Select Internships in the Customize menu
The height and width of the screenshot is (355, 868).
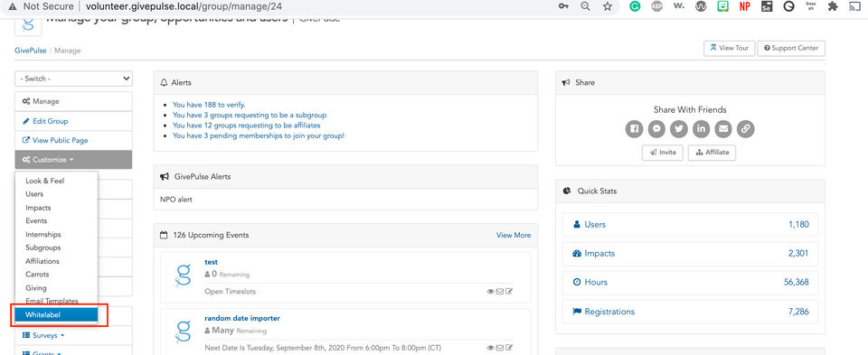43,235
